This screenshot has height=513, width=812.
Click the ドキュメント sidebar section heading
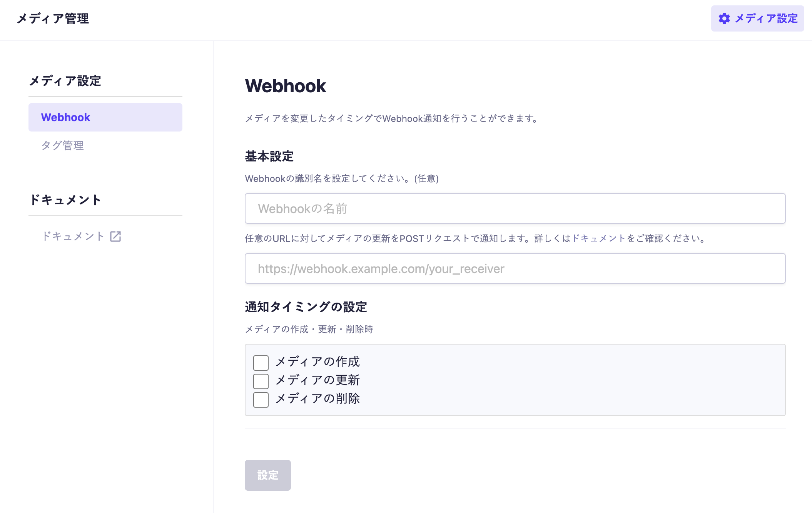point(66,200)
